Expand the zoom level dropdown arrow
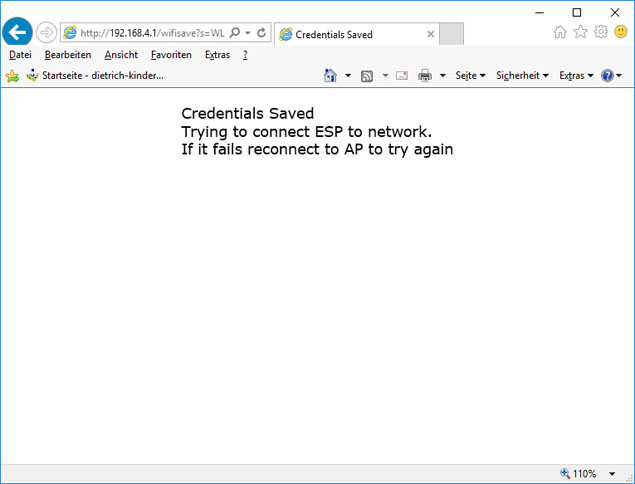The height and width of the screenshot is (484, 635). point(612,473)
